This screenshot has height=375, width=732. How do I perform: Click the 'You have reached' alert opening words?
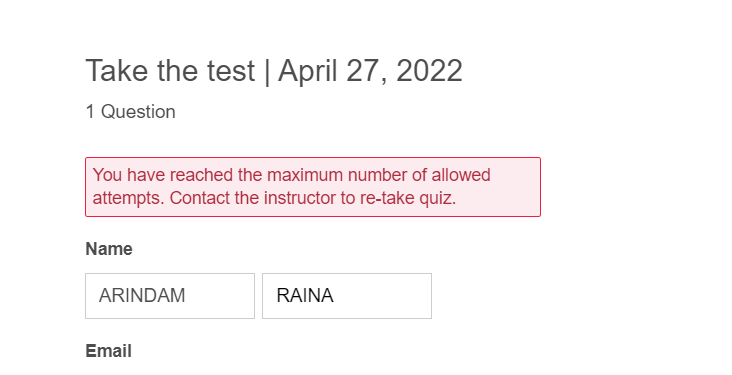[x=163, y=175]
